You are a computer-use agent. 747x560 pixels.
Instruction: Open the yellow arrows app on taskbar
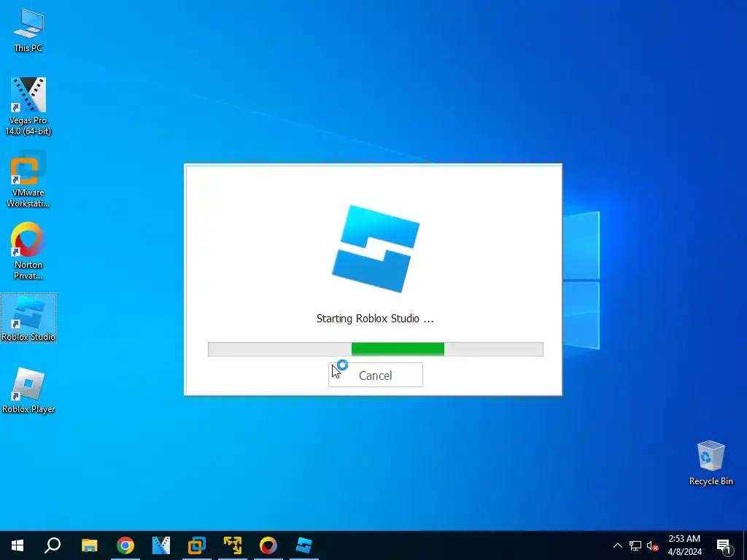pos(233,545)
